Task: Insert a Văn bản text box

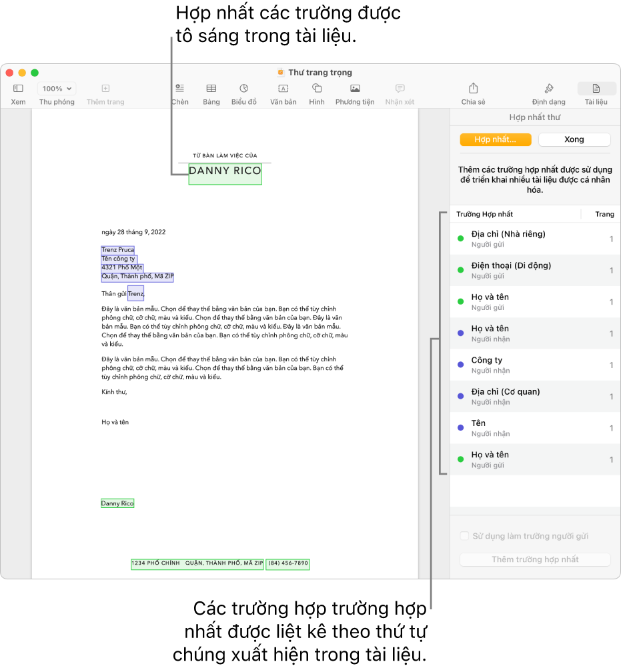Action: point(283,88)
